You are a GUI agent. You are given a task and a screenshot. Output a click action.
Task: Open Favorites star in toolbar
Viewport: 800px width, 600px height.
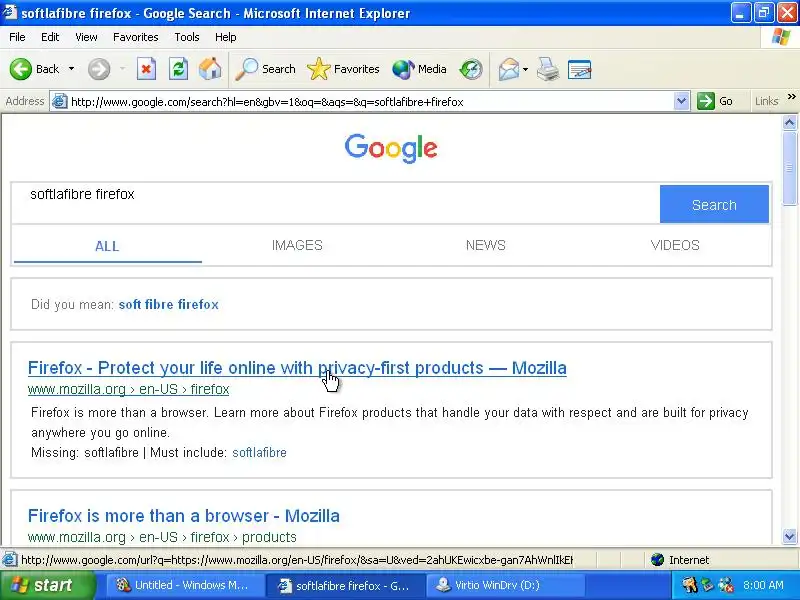click(343, 69)
